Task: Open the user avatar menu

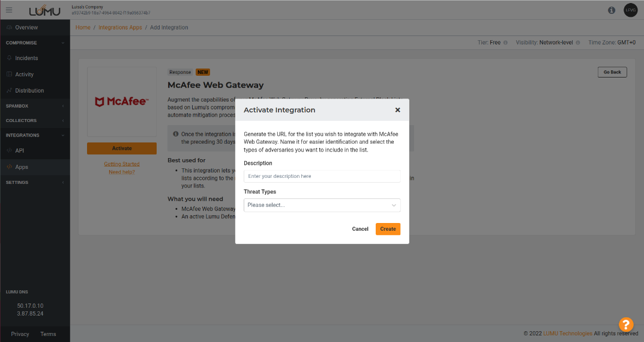Action: pyautogui.click(x=630, y=10)
